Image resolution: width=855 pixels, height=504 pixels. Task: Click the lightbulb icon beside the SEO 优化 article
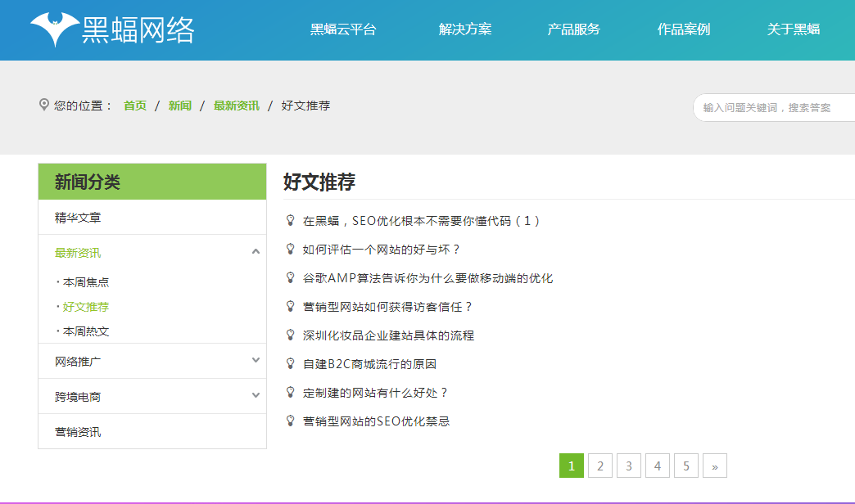[288, 220]
